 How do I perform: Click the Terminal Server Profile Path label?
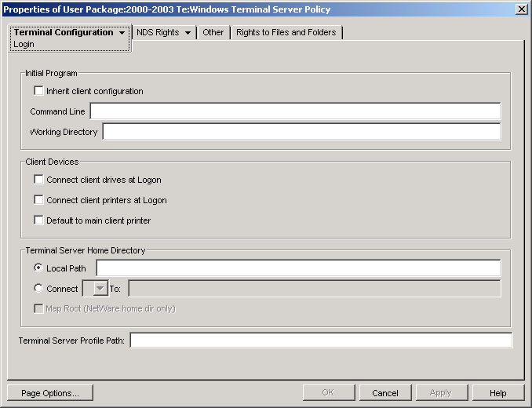(x=71, y=341)
